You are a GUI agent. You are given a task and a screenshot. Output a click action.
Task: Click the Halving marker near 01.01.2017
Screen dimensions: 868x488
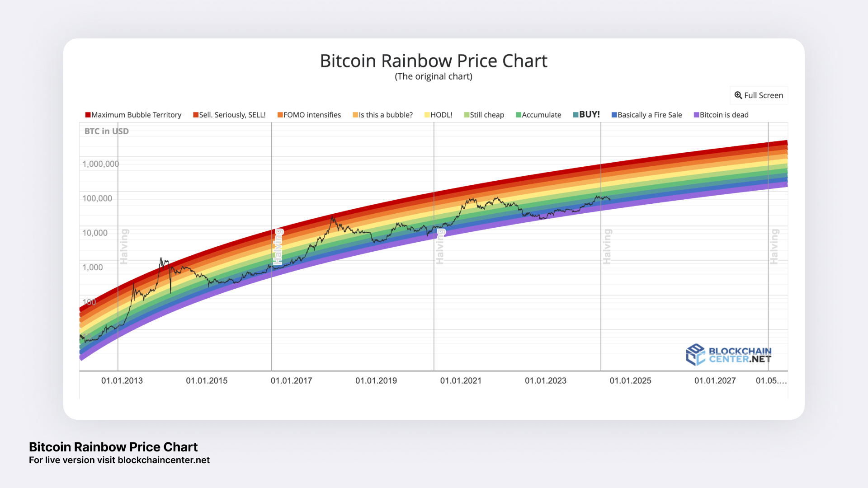click(278, 246)
